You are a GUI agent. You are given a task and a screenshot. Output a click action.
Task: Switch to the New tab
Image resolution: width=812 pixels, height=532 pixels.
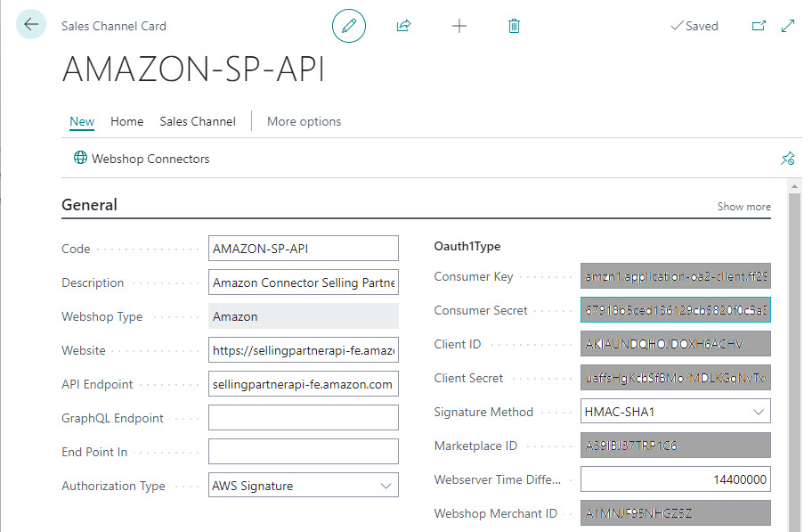[x=82, y=122]
